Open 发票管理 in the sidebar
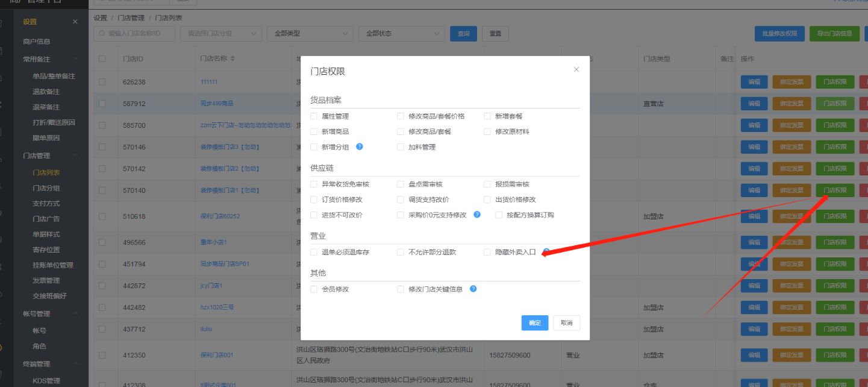This screenshot has width=868, height=387. (46, 280)
